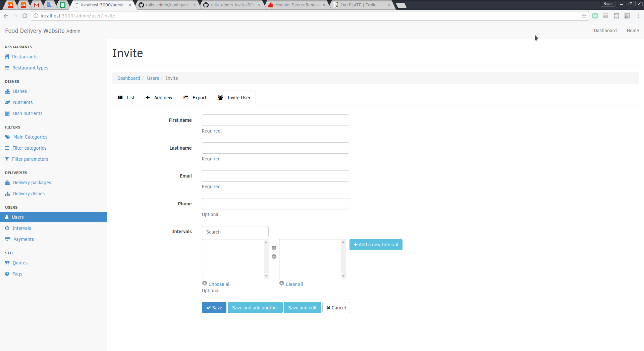
Task: Click the Cancel button
Action: (336, 308)
